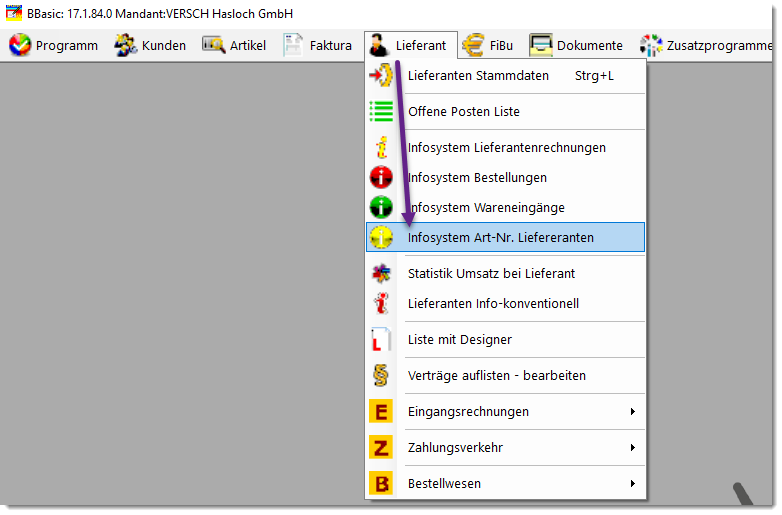Click the orange B icon for Bestellwesen
Screen dimensions: 782x515
click(381, 483)
